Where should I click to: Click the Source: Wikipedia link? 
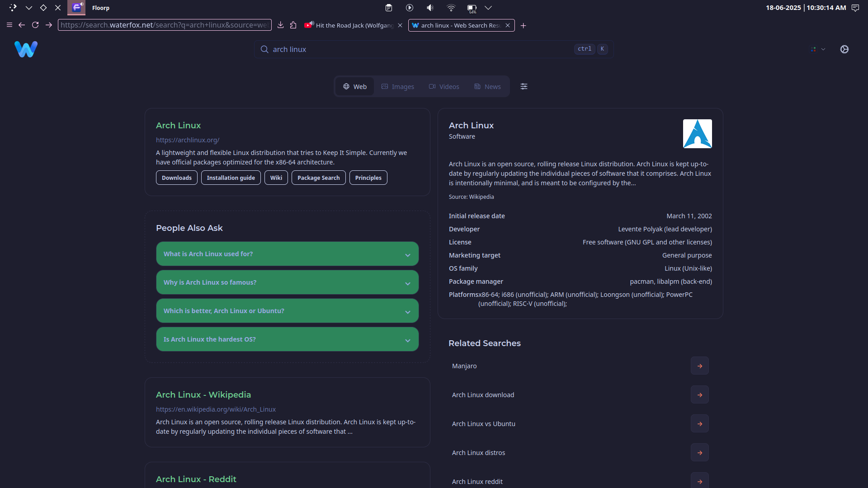tap(471, 197)
